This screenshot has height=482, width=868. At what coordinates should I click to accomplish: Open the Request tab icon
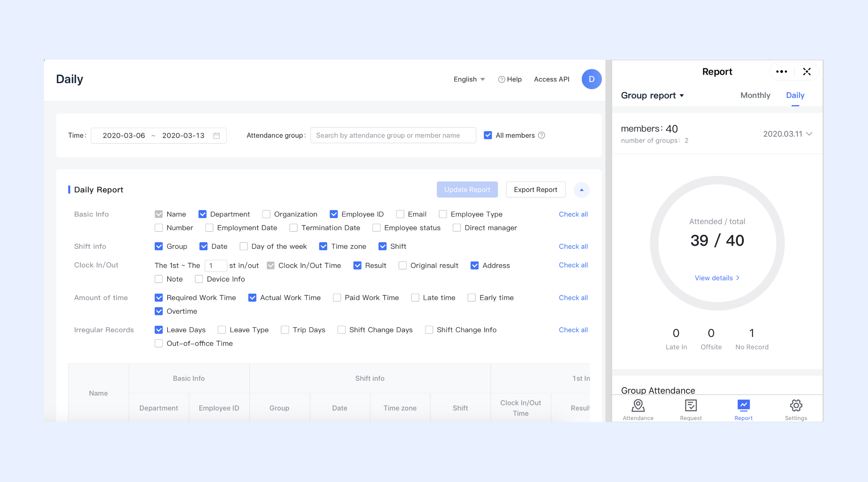point(691,406)
